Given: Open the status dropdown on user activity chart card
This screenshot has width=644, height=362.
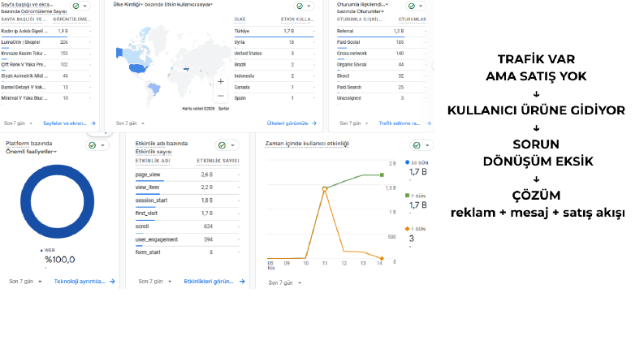Looking at the screenshot, I should [x=427, y=145].
